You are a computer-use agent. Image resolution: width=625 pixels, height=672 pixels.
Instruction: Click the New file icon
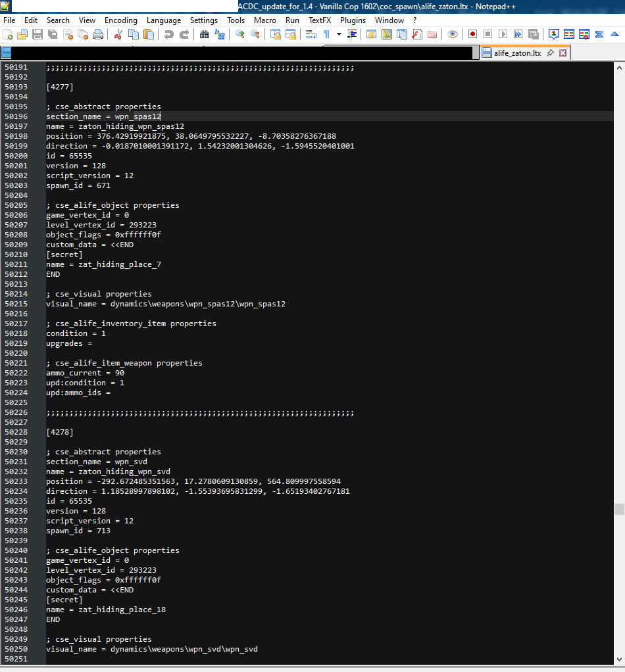pos(8,34)
